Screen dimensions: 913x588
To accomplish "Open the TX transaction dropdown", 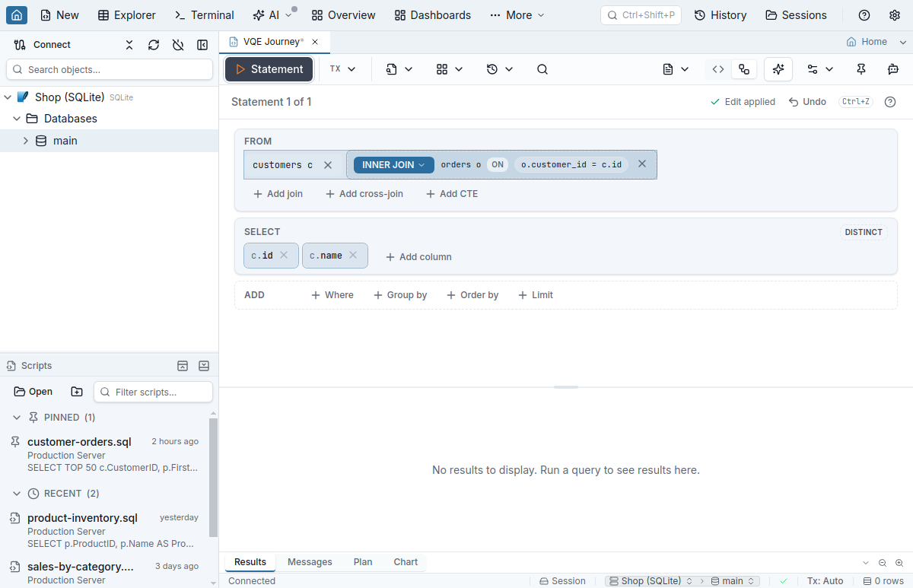I will click(343, 69).
